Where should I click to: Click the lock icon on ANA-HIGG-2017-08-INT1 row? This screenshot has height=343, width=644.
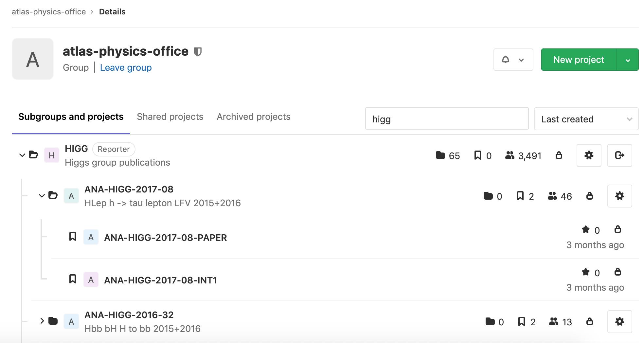point(618,272)
